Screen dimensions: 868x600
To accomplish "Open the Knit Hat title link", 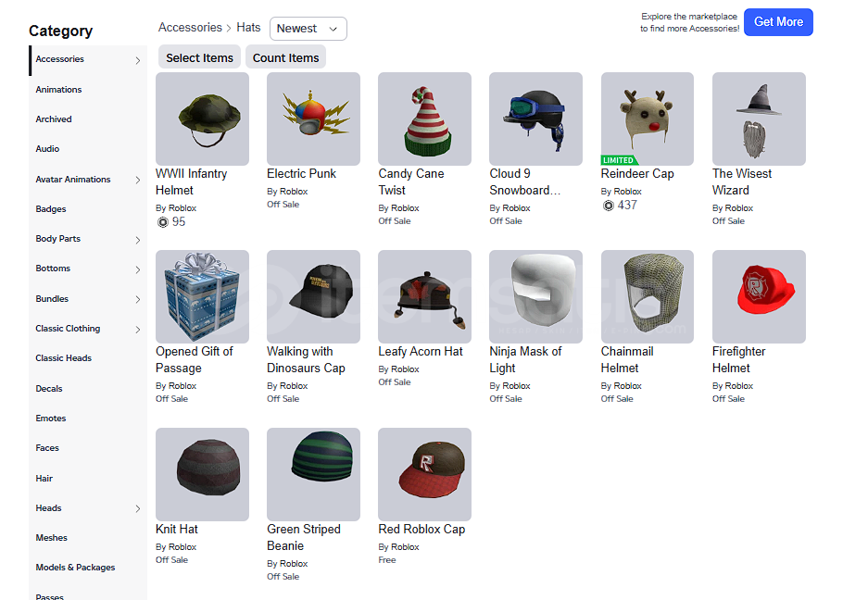I will tap(177, 530).
